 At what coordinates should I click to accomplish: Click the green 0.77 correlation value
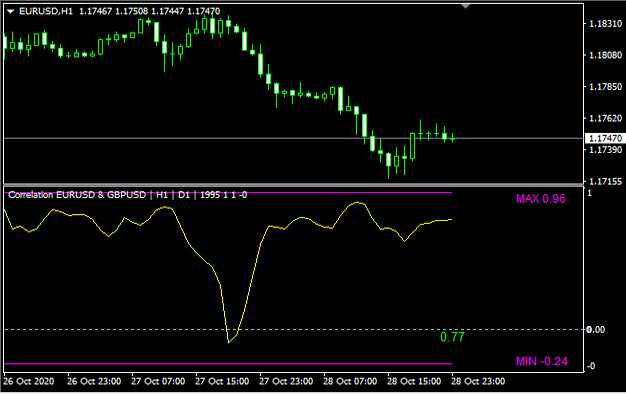coord(452,337)
